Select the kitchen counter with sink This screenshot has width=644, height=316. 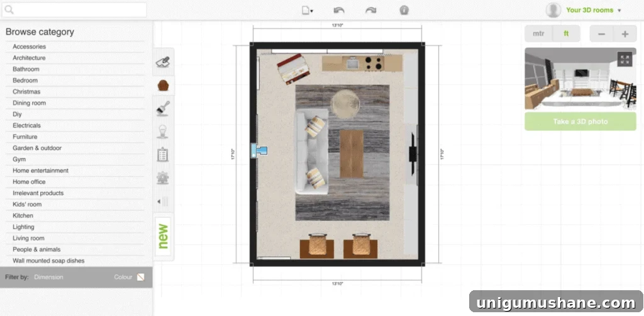(x=362, y=64)
